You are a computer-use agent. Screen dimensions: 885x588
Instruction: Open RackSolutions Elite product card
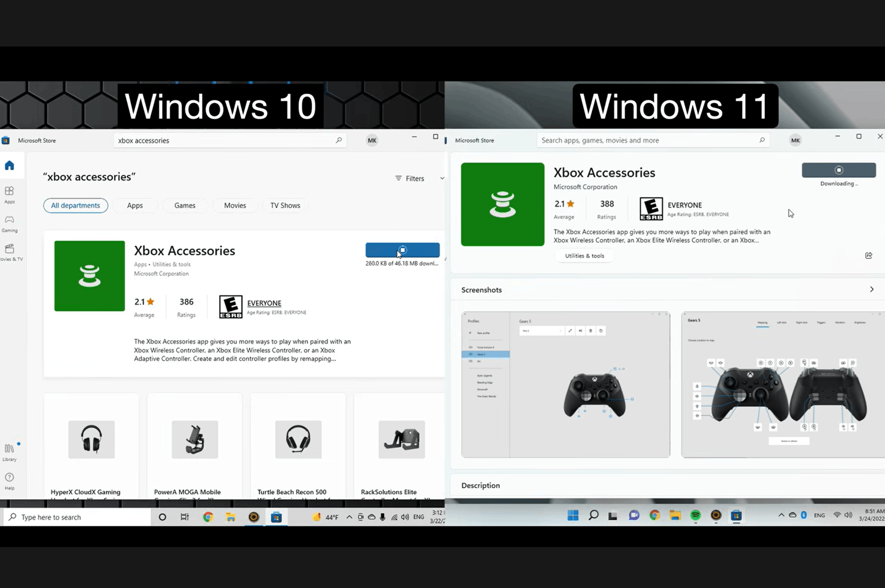pyautogui.click(x=400, y=446)
